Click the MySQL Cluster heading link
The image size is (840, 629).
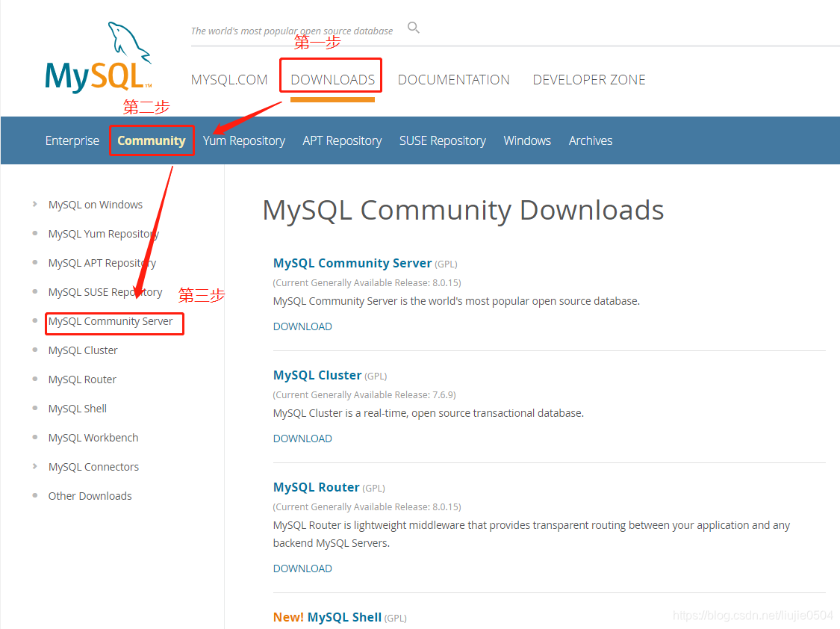pyautogui.click(x=317, y=375)
